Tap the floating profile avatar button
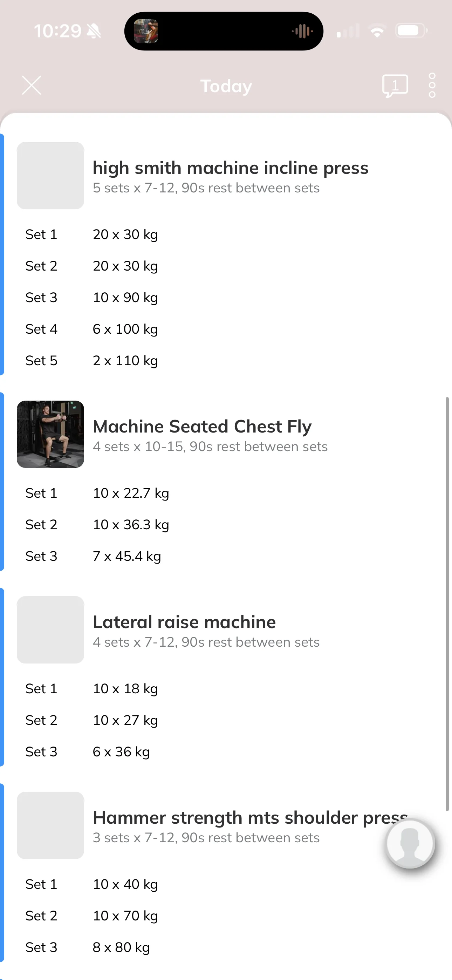This screenshot has width=452, height=980. click(410, 843)
